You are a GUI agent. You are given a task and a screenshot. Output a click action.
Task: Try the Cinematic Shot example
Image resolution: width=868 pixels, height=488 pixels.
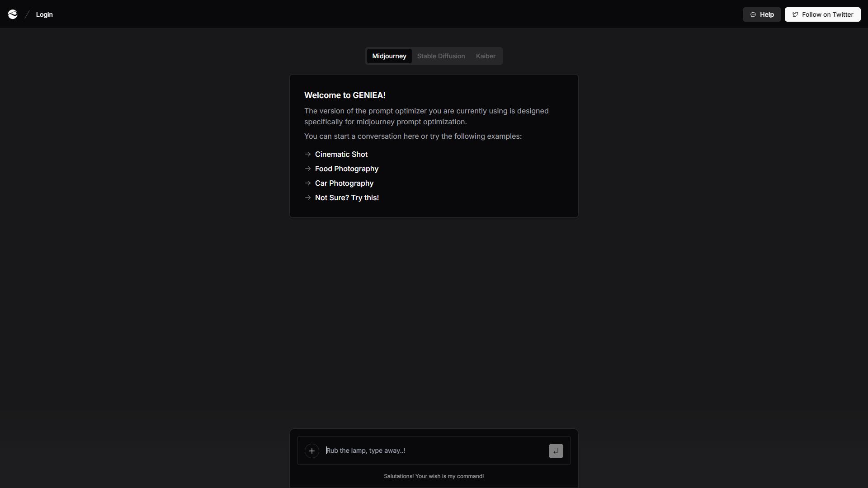tap(341, 154)
